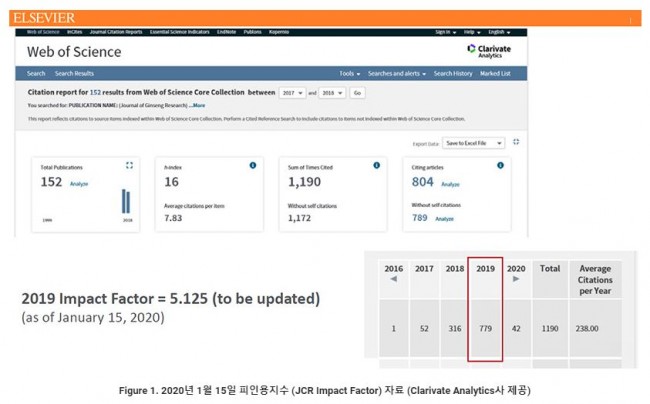
Task: Open the Sum of Times Cited info icon
Action: coord(376,165)
